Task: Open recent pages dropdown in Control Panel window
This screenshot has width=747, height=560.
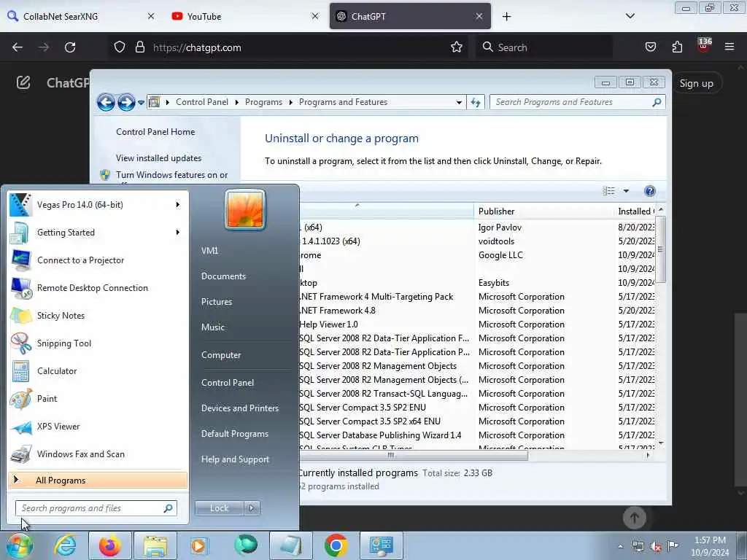Action: coord(141,102)
